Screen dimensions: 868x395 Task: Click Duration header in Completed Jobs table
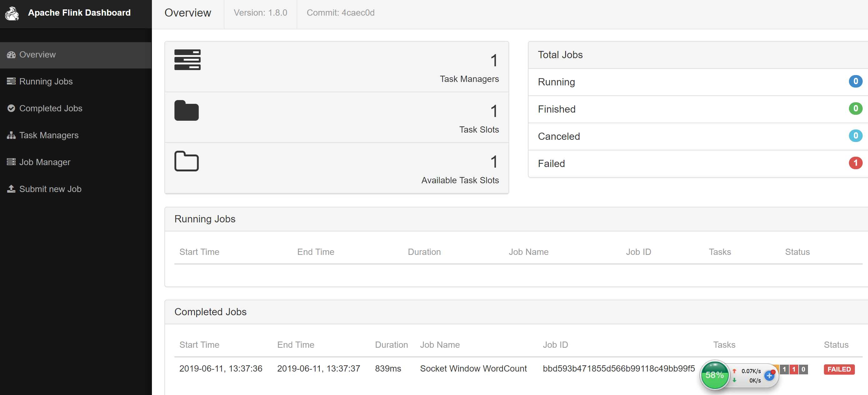391,345
